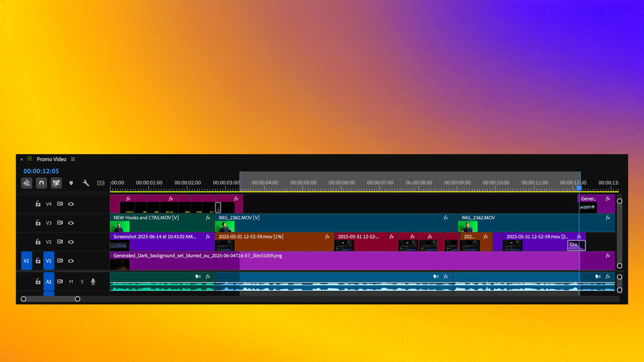This screenshot has height=362, width=644.
Task: Open the wrench Timeline Display Settings
Action: (86, 183)
